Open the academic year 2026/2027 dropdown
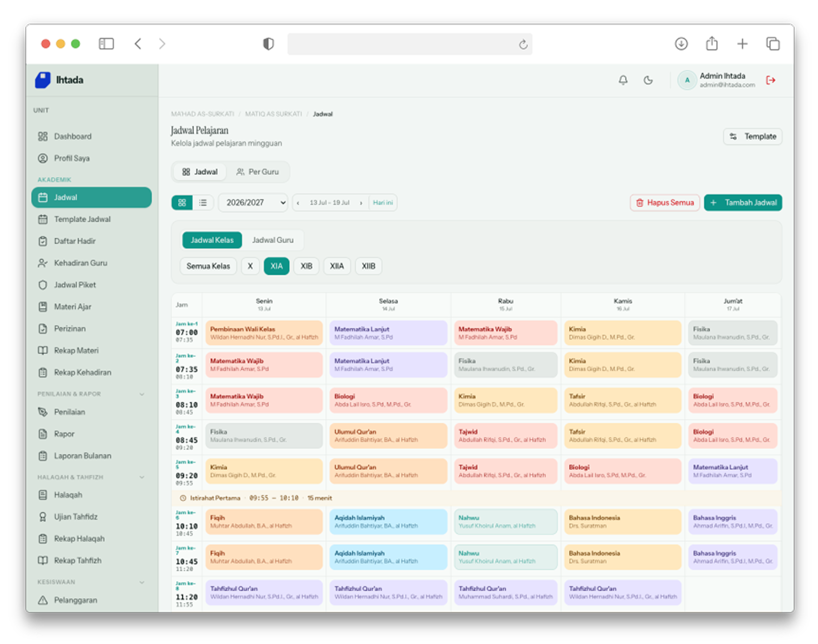Screen dimensions: 818x644 (253, 202)
